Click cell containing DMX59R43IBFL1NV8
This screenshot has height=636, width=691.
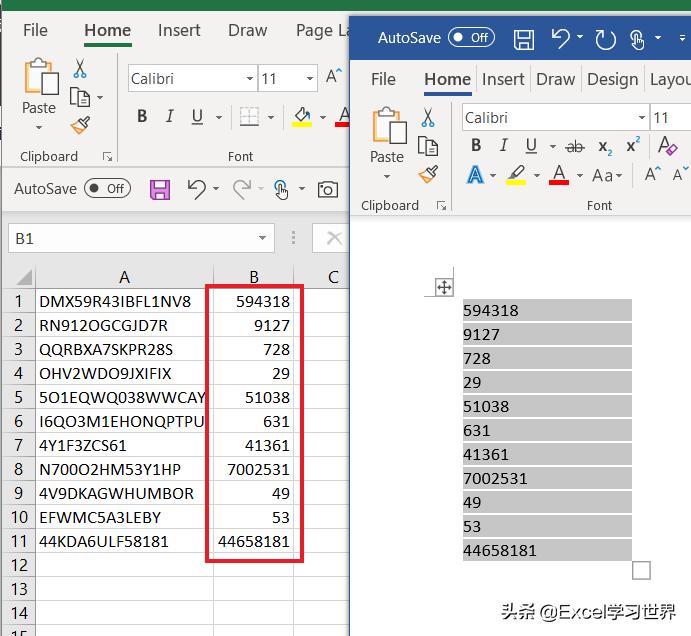pos(124,301)
